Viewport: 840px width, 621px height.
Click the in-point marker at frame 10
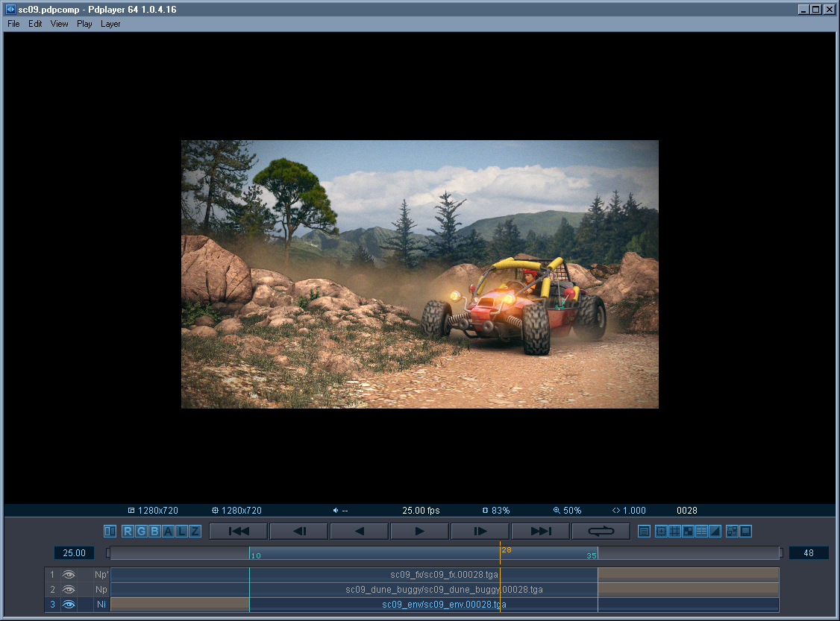pyautogui.click(x=255, y=555)
